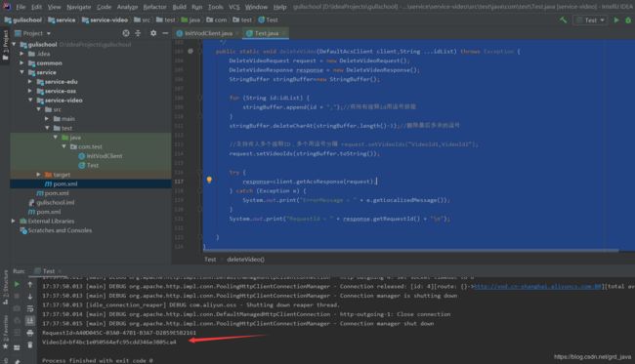The image size is (635, 364).
Task: Run Test with green play button
Action: (616, 20)
